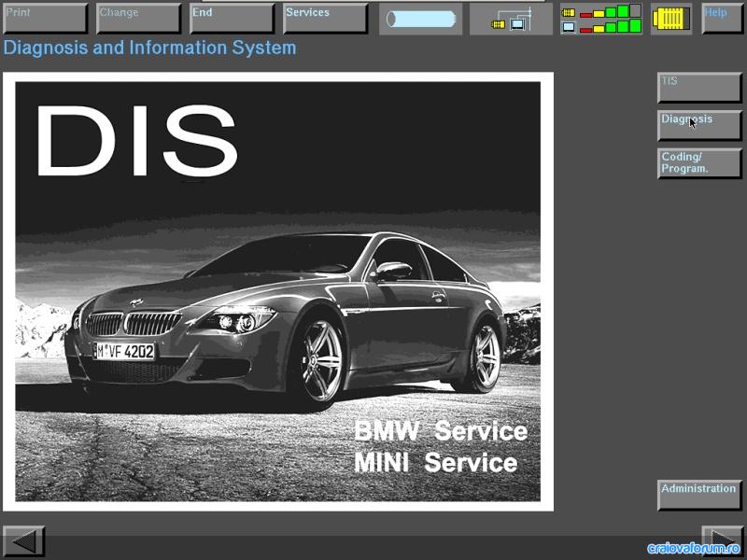Viewport: 747px width, 560px height.
Task: Click the yellow diagnostic connector icon
Action: pos(671,19)
